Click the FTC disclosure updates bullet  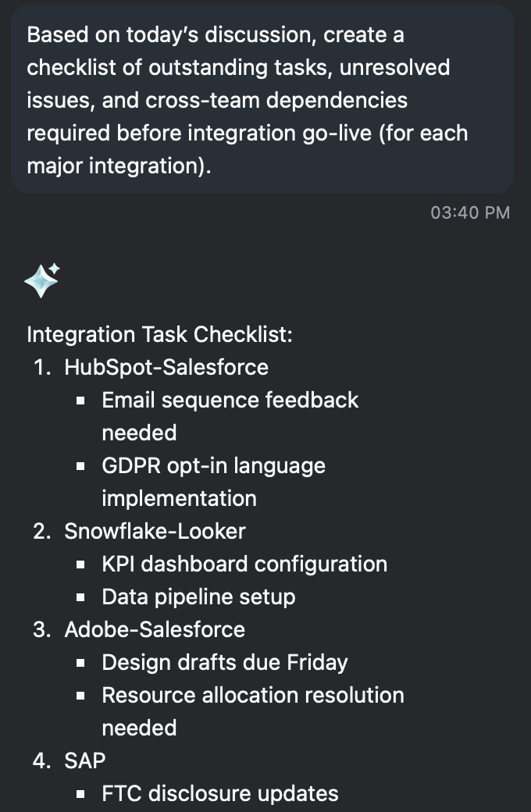pyautogui.click(x=220, y=793)
